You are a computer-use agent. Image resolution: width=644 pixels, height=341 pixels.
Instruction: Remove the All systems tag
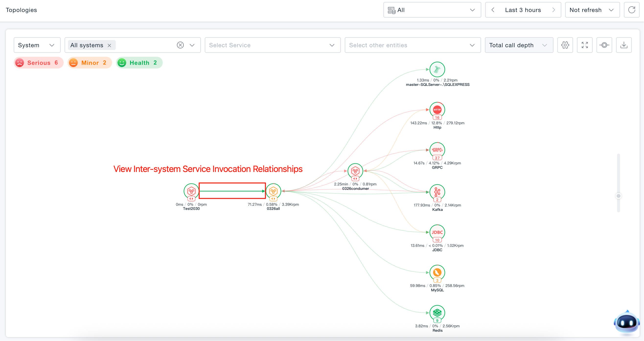109,45
